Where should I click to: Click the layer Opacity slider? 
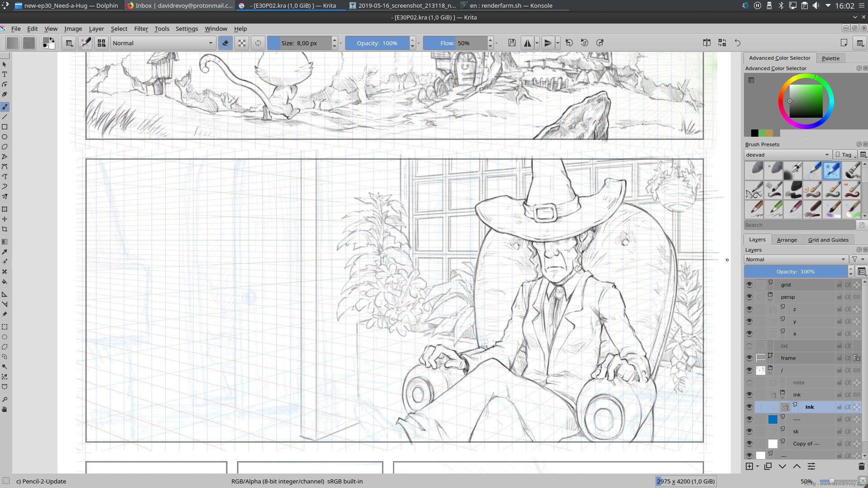[796, 272]
